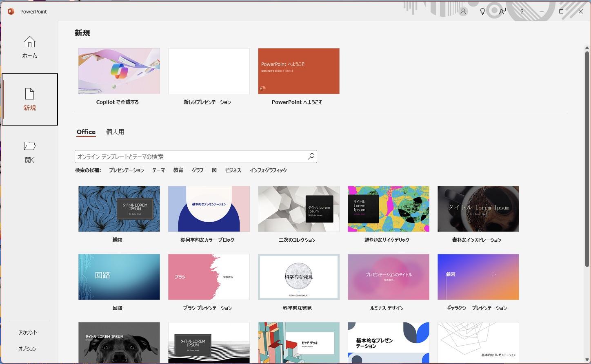This screenshot has height=364, width=591.
Task: Open オプション in sidebar
Action: tap(28, 349)
